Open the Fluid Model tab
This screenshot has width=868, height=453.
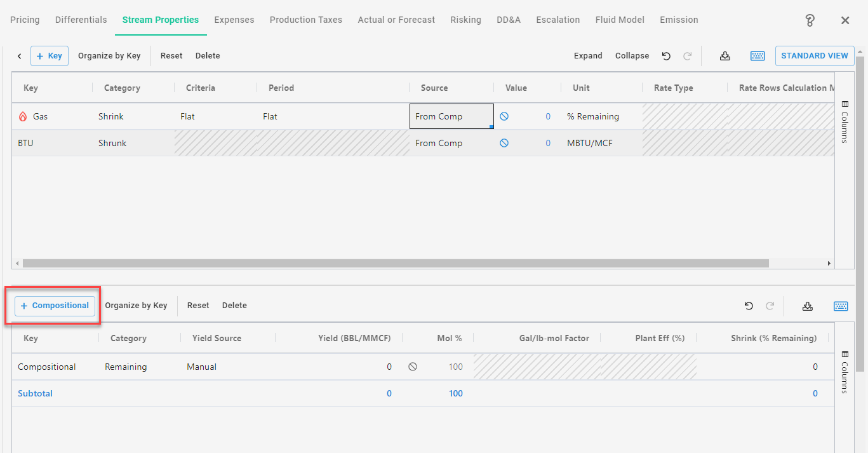tap(620, 20)
